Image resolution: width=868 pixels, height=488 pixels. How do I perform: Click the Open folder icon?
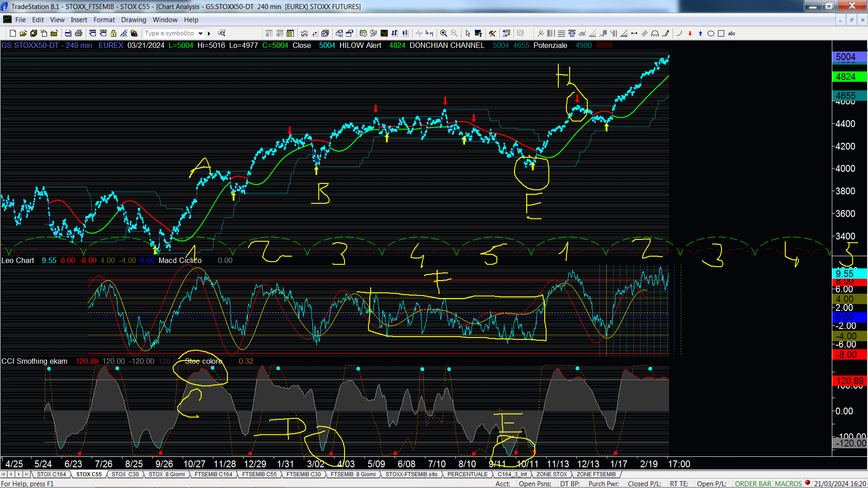coord(23,33)
